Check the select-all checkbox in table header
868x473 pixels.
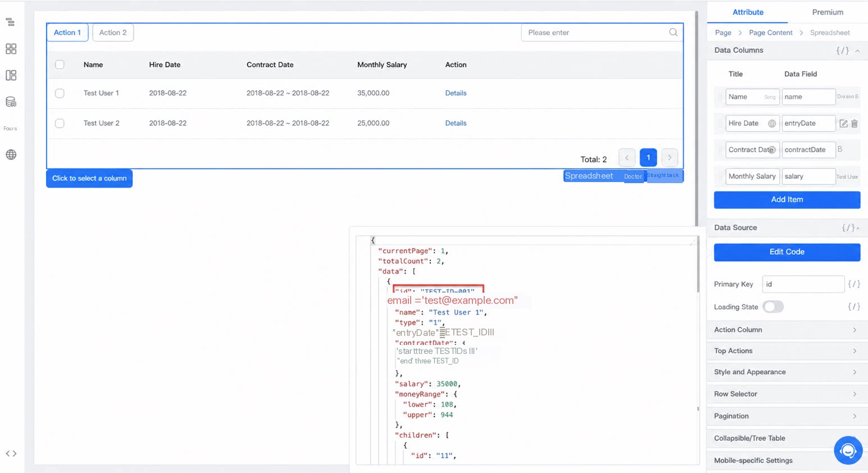60,65
